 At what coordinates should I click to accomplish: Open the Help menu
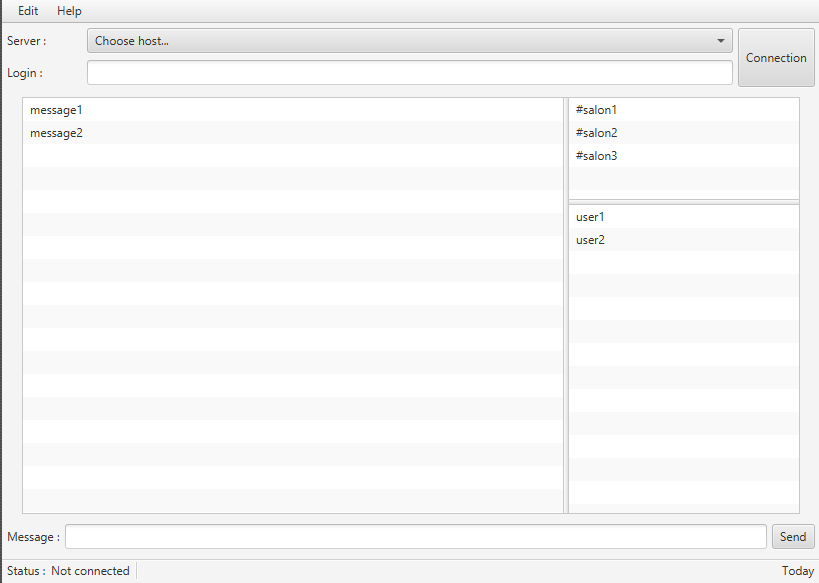[69, 11]
